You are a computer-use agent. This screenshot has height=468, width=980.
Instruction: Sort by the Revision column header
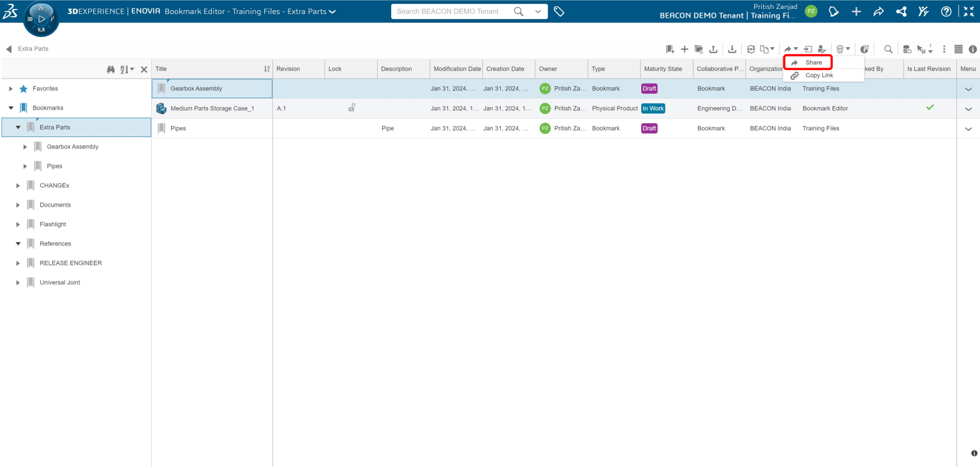click(x=299, y=69)
